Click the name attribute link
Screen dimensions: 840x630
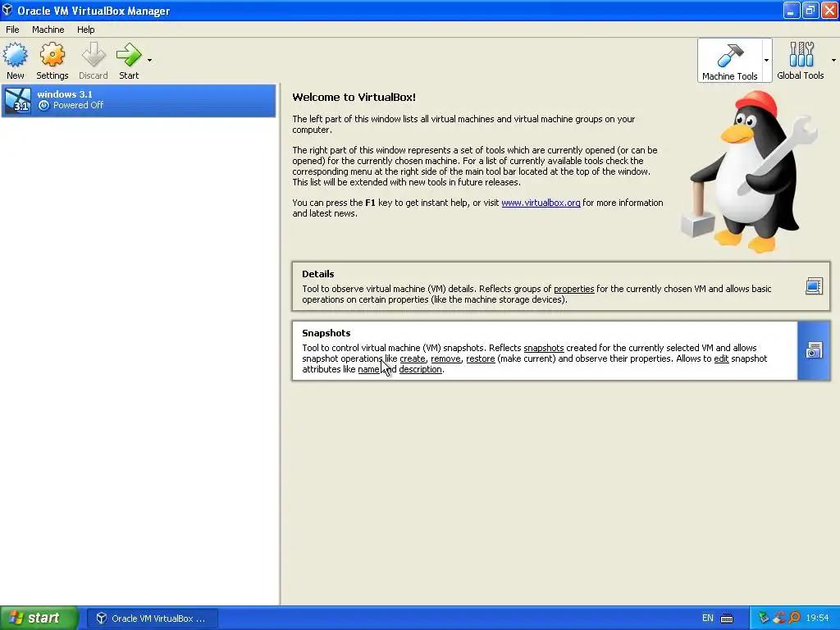coord(368,369)
